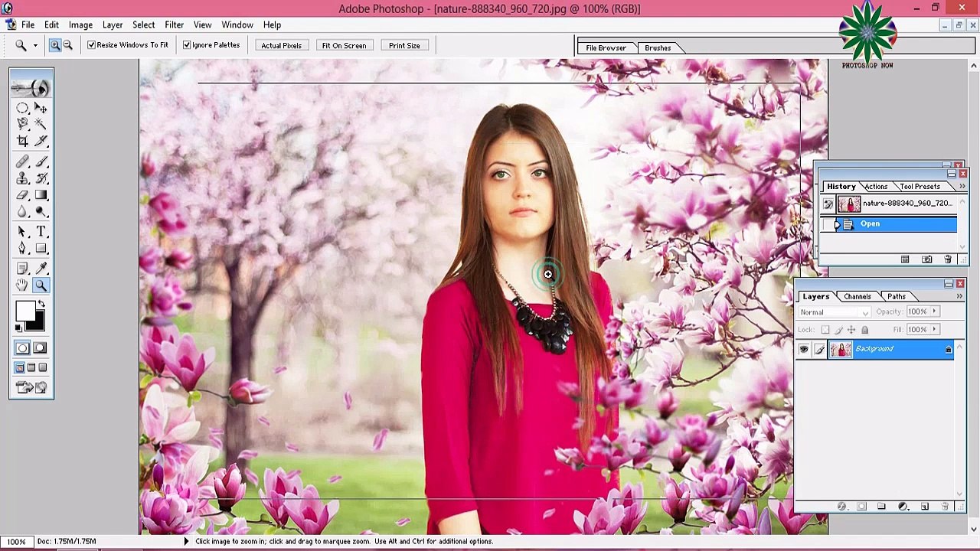Select the Magic Wand tool
Viewport: 980px width, 551px height.
pyautogui.click(x=41, y=123)
